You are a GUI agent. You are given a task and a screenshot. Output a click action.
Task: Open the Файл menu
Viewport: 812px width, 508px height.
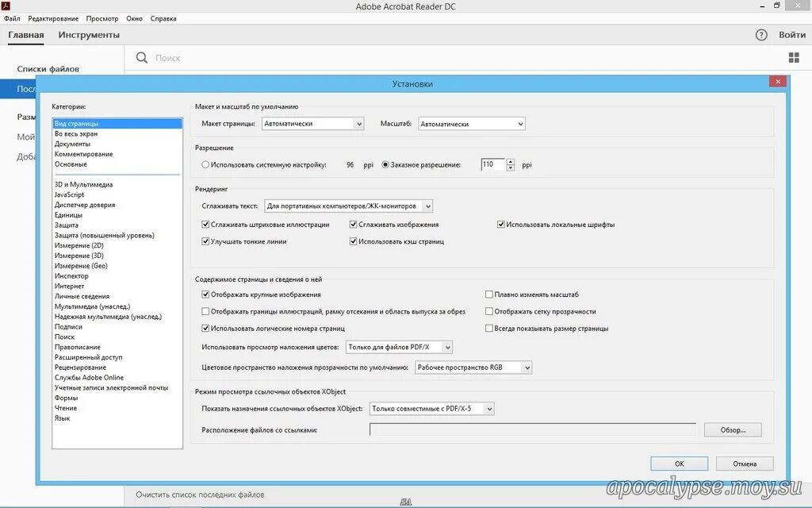tap(12, 18)
